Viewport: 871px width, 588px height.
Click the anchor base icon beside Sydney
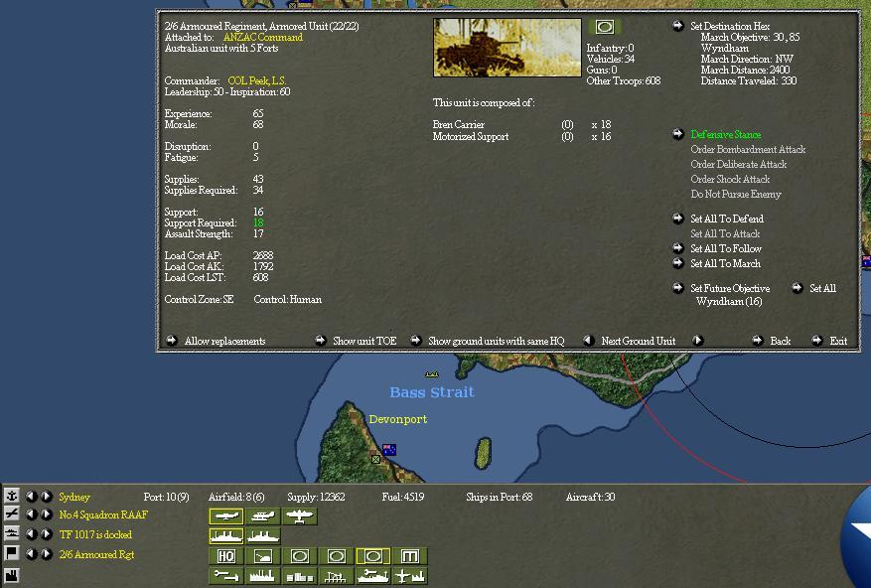11,496
